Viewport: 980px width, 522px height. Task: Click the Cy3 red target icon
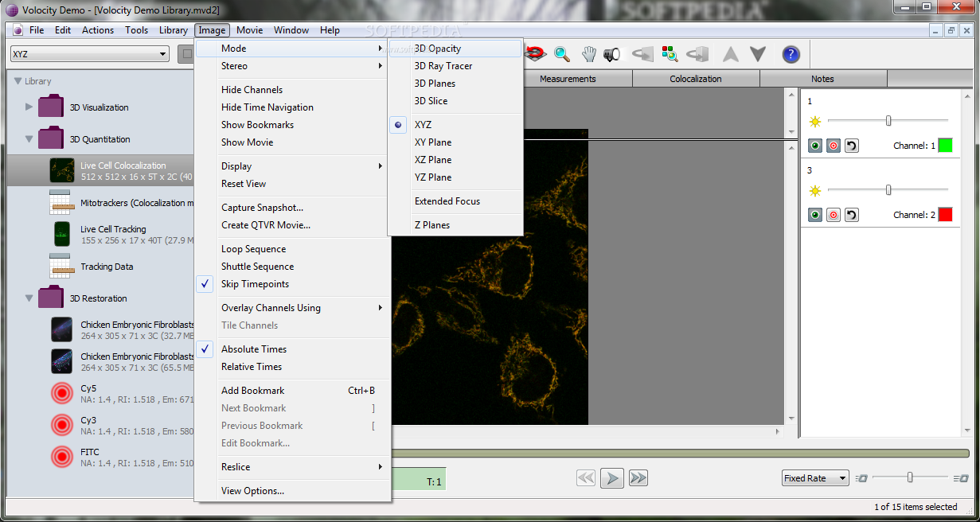pyautogui.click(x=62, y=425)
